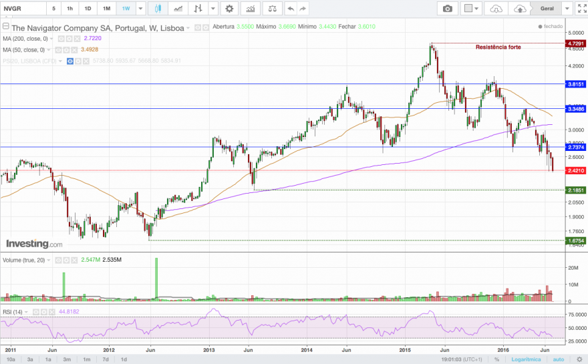Image resolution: width=588 pixels, height=364 pixels.
Task: Select the 3.8151 horizontal line label
Action: [x=575, y=84]
